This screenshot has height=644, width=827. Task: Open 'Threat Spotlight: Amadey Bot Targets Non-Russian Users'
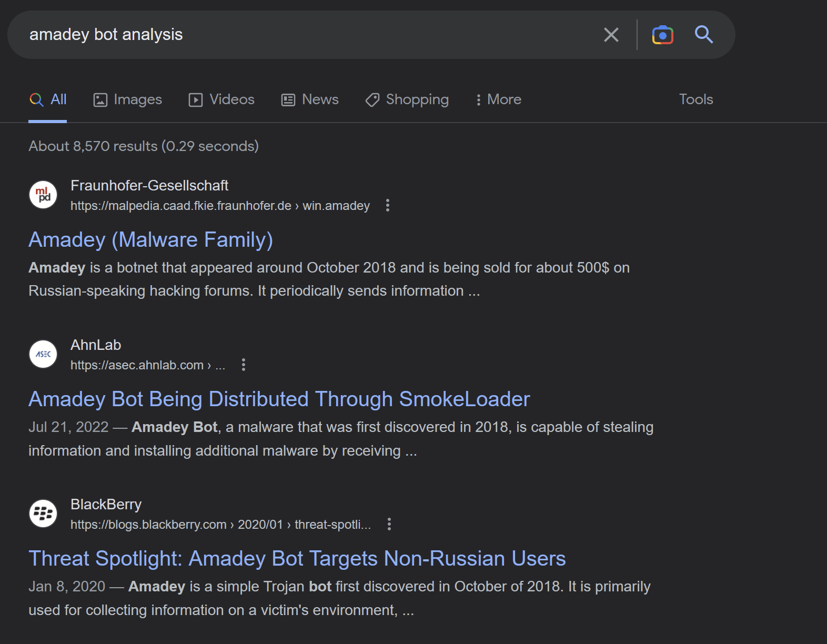(297, 559)
